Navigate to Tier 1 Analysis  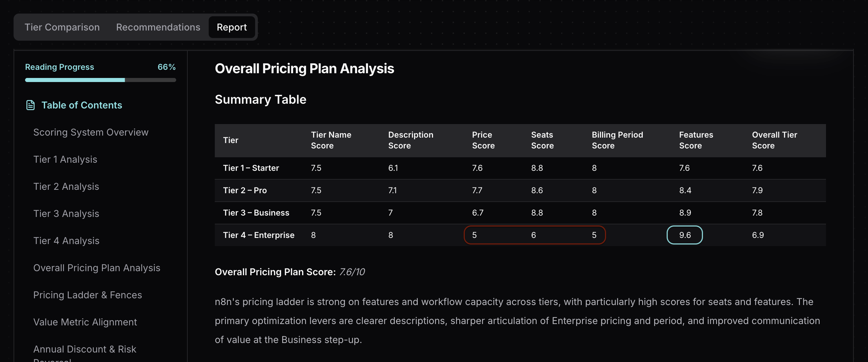tap(65, 159)
